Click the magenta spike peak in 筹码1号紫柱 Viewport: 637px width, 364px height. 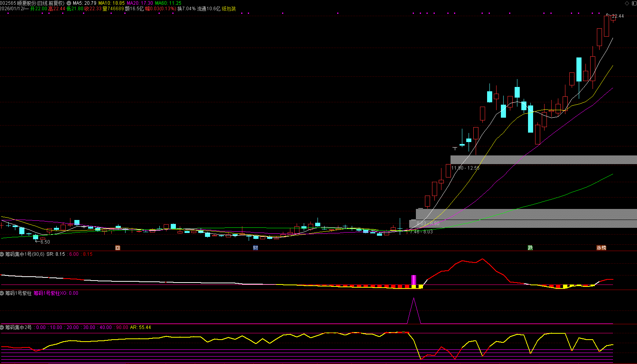point(414,299)
